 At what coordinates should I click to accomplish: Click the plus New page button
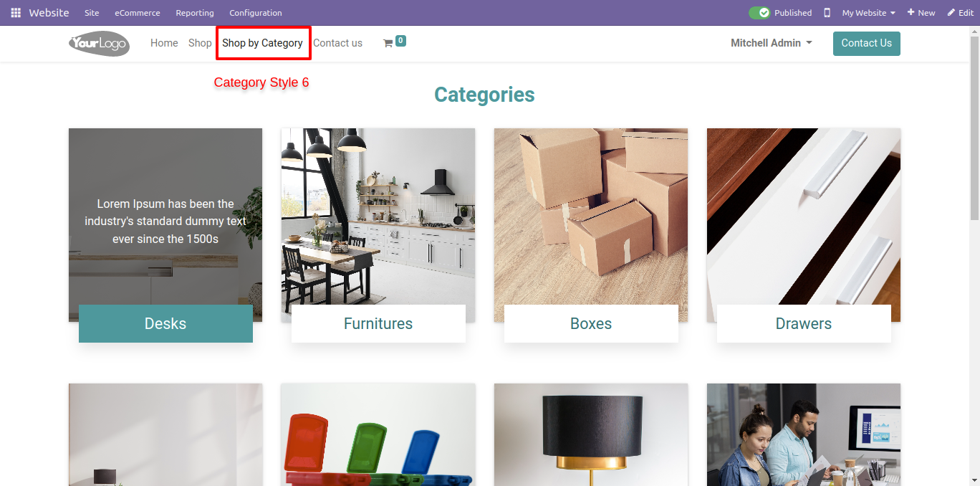point(921,13)
